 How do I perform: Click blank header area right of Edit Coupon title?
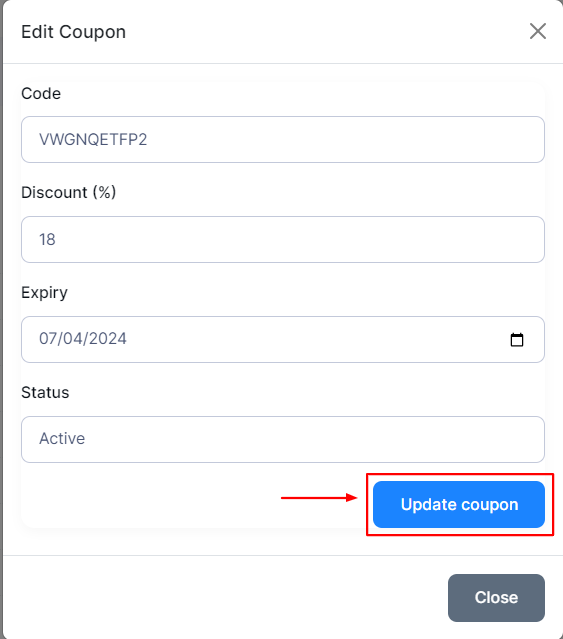(326, 32)
